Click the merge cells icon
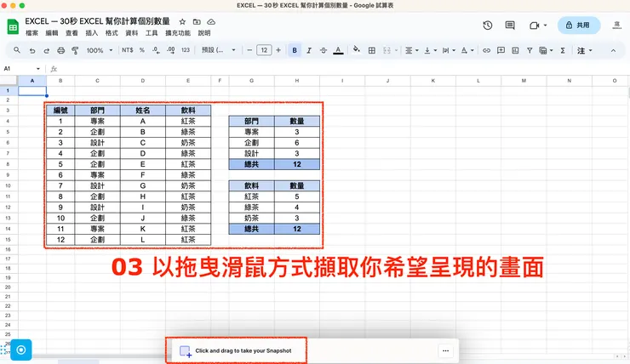The image size is (630, 364). 387,50
